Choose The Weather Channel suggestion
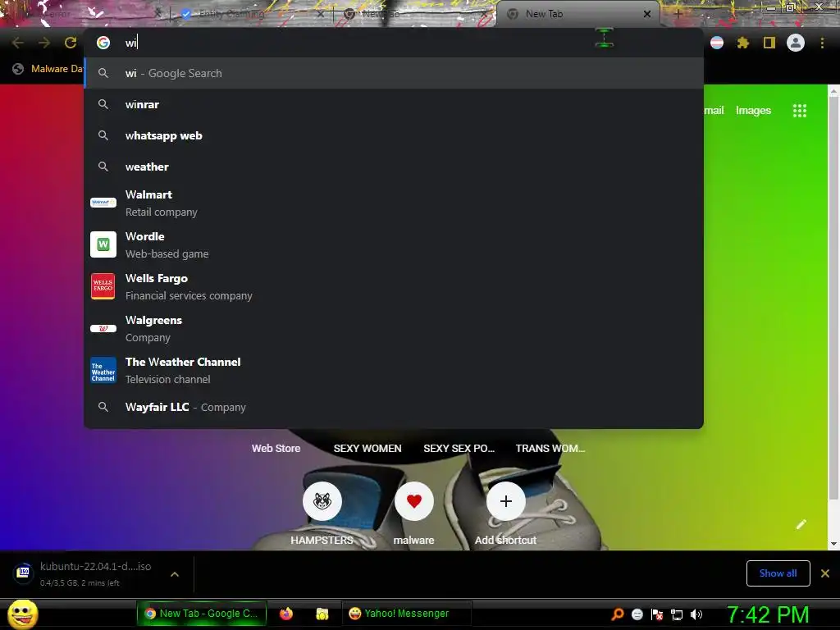Viewport: 840px width, 630px height. click(x=394, y=370)
